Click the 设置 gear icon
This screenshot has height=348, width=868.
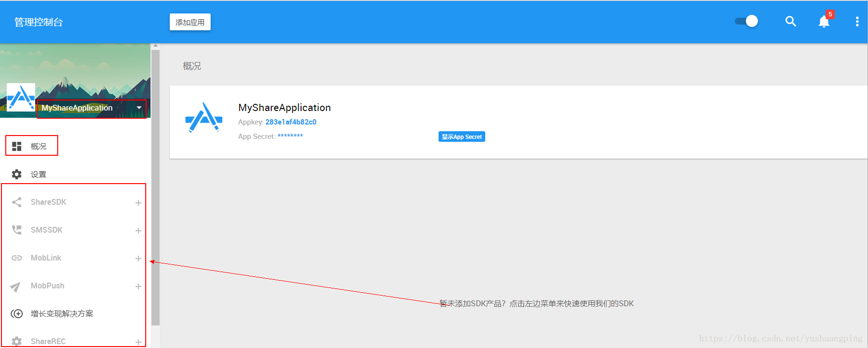click(17, 174)
